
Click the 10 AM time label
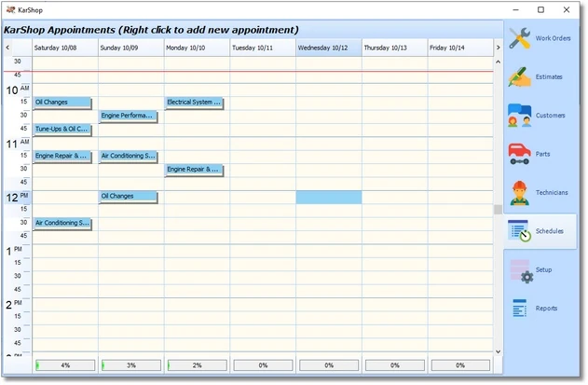(18, 89)
